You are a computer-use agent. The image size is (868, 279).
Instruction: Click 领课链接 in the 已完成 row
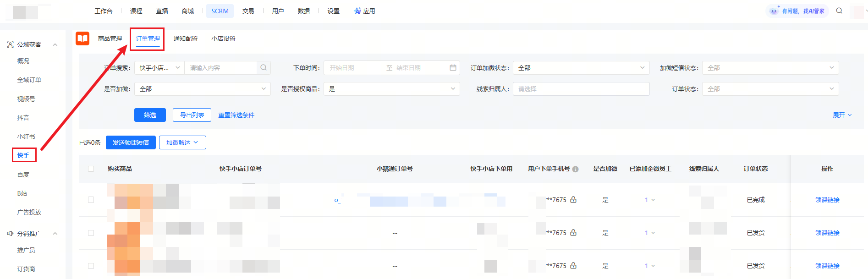coord(827,200)
